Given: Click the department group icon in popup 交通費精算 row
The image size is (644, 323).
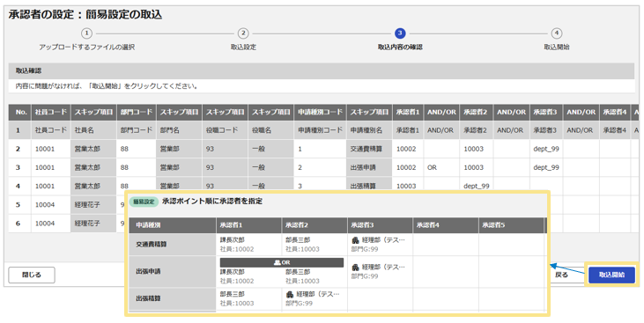Looking at the screenshot, I should [x=356, y=240].
